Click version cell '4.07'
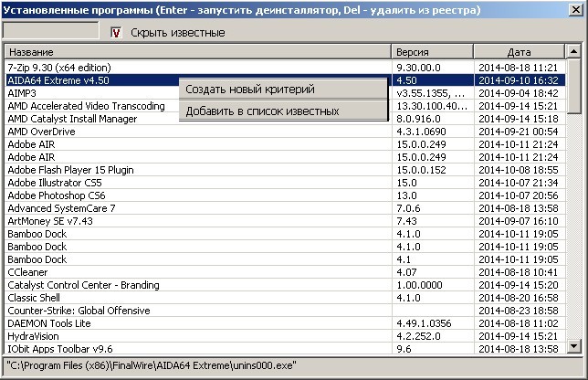588x380 pixels. [433, 272]
